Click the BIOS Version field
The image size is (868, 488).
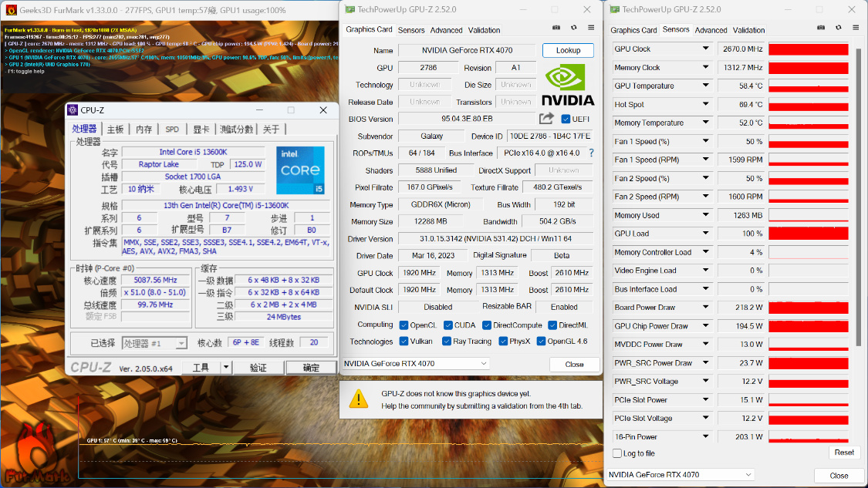click(x=467, y=119)
